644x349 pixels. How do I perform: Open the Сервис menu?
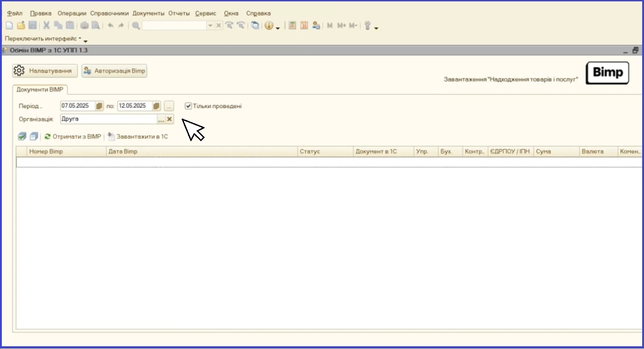tap(206, 13)
